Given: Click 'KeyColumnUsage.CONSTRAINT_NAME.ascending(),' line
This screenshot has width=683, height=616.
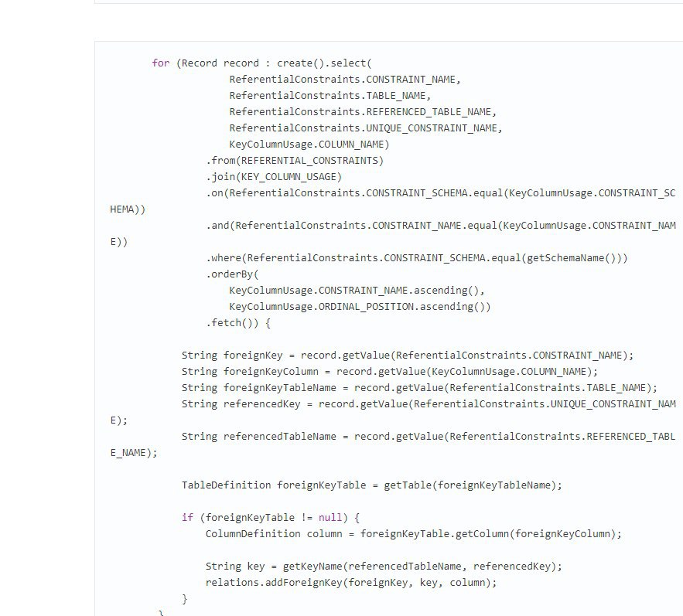Looking at the screenshot, I should (x=357, y=291).
